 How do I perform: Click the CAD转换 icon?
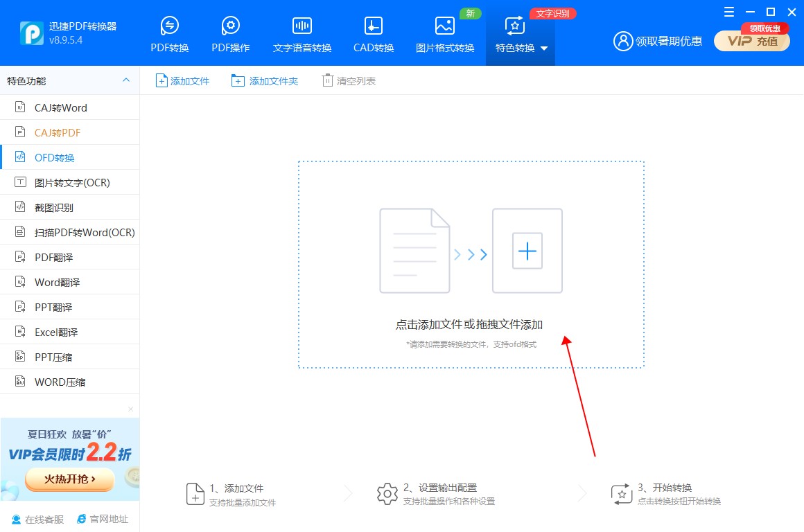tap(374, 26)
